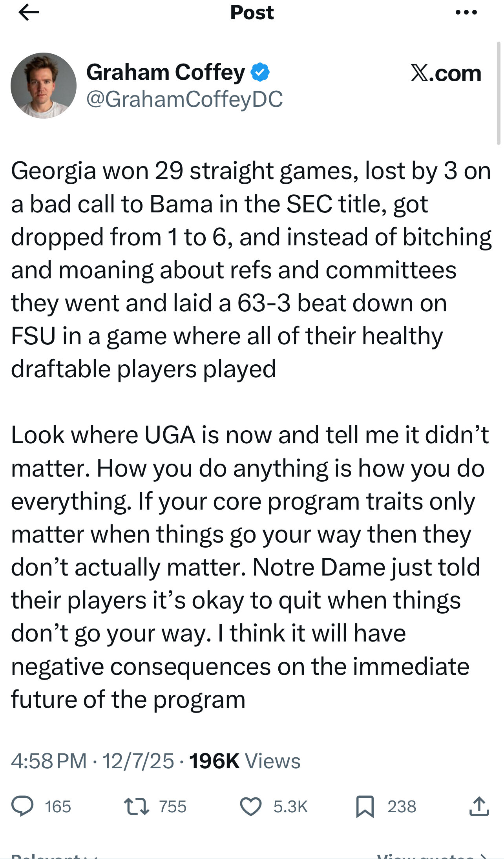Click the blue verified badge

(260, 72)
